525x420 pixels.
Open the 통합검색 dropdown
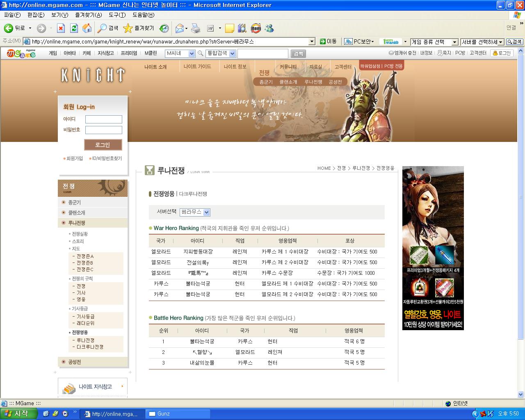(x=233, y=53)
